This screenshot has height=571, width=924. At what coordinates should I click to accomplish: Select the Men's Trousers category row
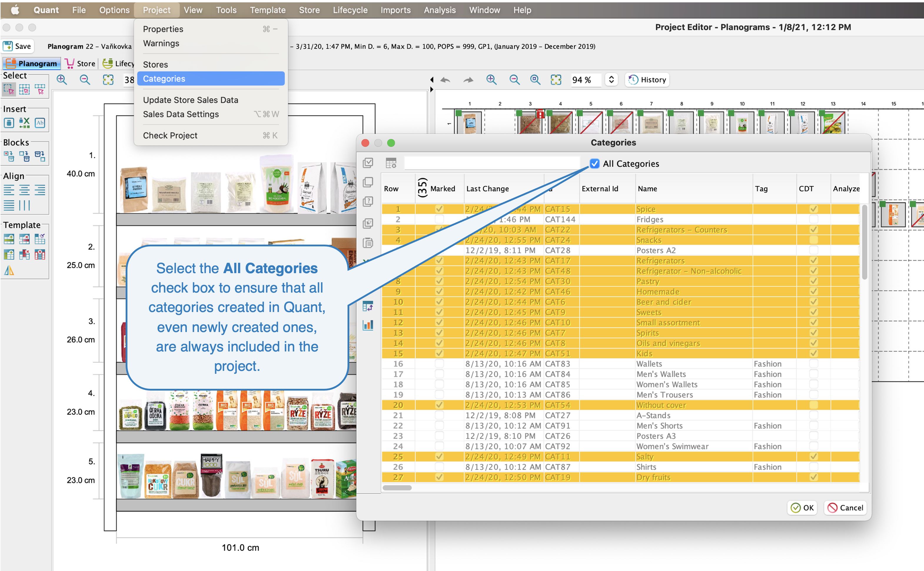[x=621, y=395]
